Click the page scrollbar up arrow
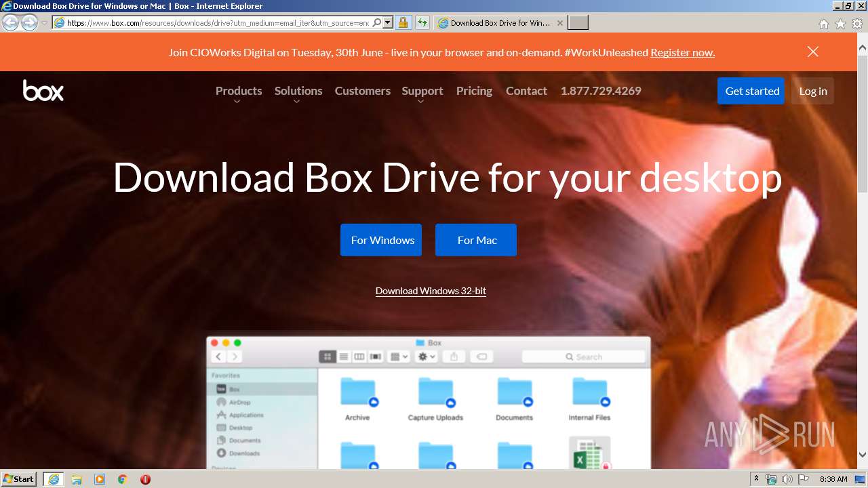 [863, 47]
